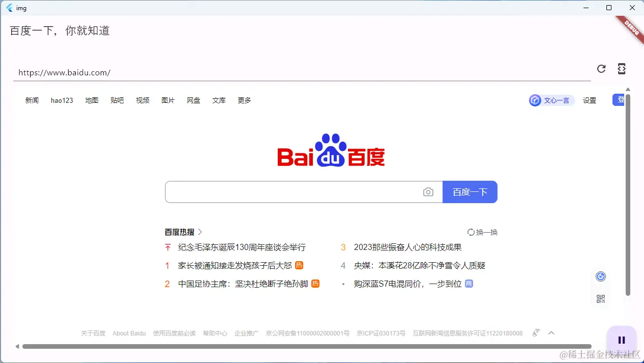Image resolution: width=644 pixels, height=363 pixels.
Task: Open 设置 settings menu
Action: coord(590,100)
